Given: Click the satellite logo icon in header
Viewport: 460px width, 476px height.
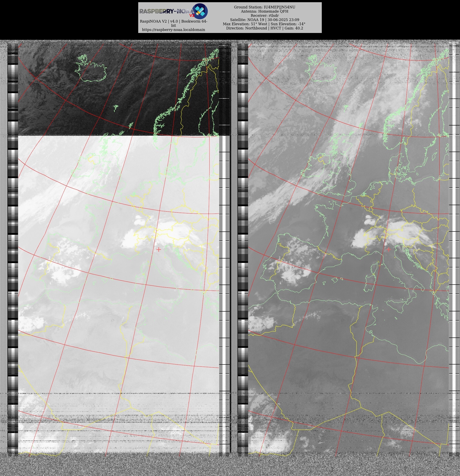Looking at the screenshot, I should (x=200, y=11).
